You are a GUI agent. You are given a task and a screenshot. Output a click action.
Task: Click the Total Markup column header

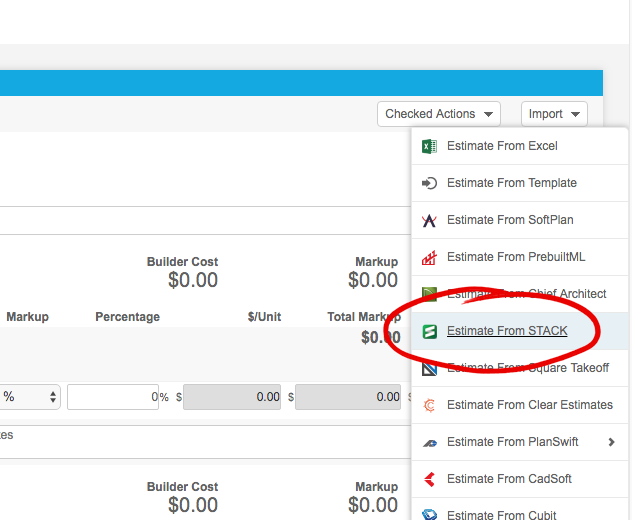[364, 317]
